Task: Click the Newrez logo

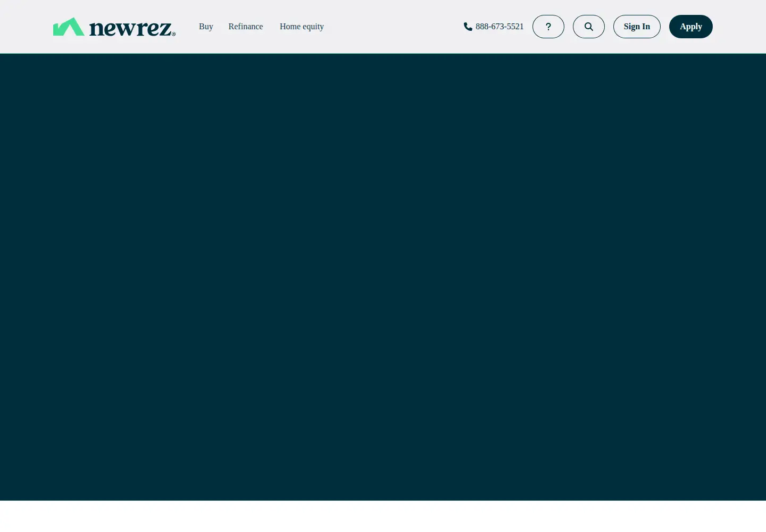Action: (x=114, y=27)
